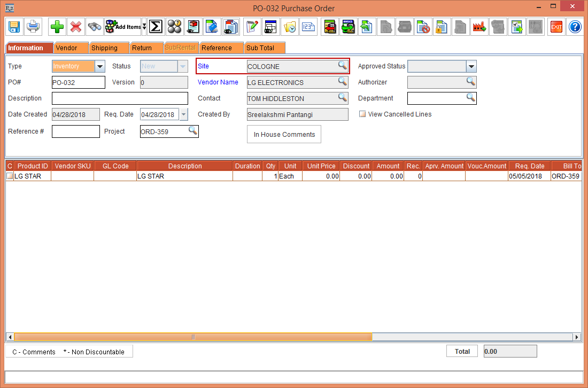Open the Type dropdown showing Inventory
The height and width of the screenshot is (388, 588).
tap(100, 66)
